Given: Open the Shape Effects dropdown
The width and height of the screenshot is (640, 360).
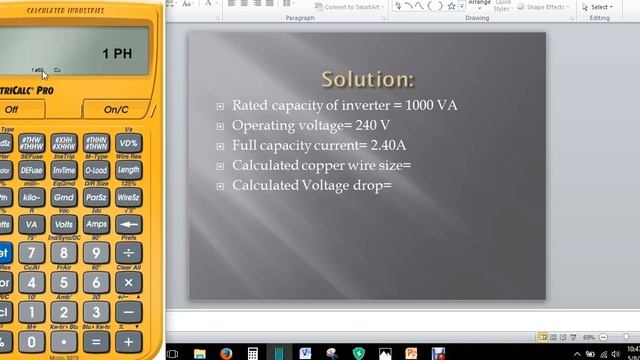Looking at the screenshot, I should click(544, 7).
